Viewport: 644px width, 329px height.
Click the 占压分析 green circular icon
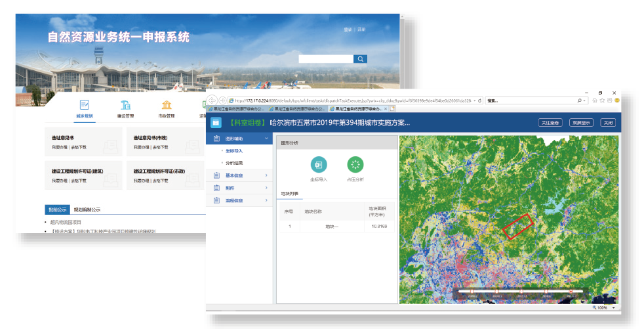pyautogui.click(x=355, y=164)
